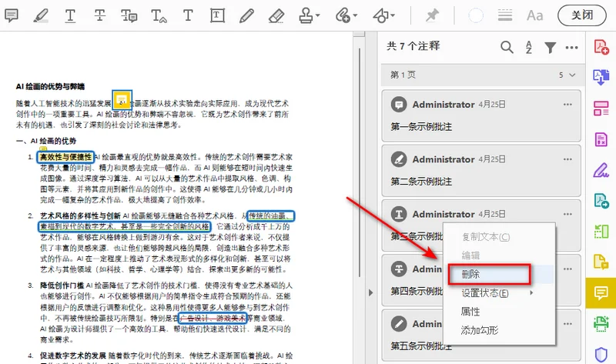
Task: Collapse the 第 1 页 comment group
Action: coord(572,75)
